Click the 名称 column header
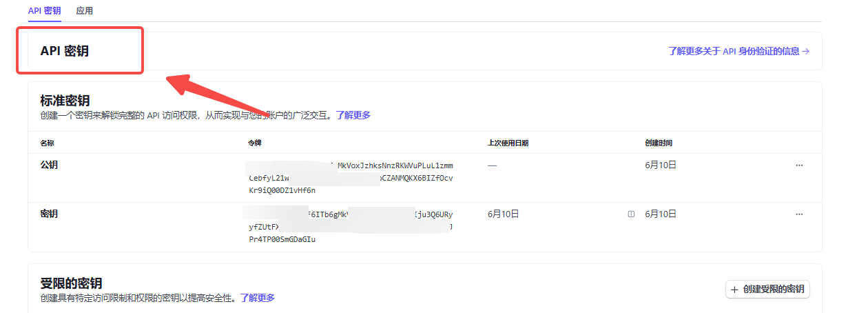 [x=48, y=143]
